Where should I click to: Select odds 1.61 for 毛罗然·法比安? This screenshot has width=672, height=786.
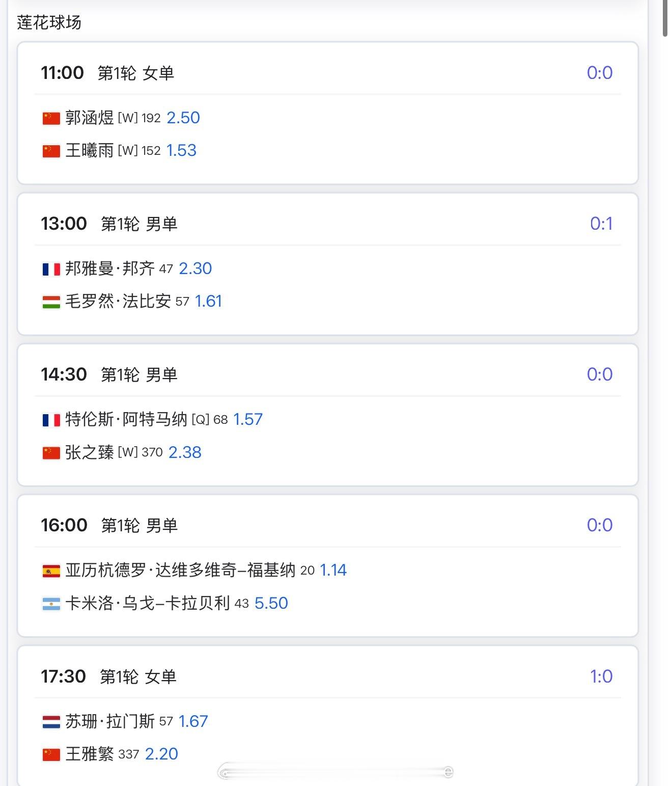coord(208,301)
